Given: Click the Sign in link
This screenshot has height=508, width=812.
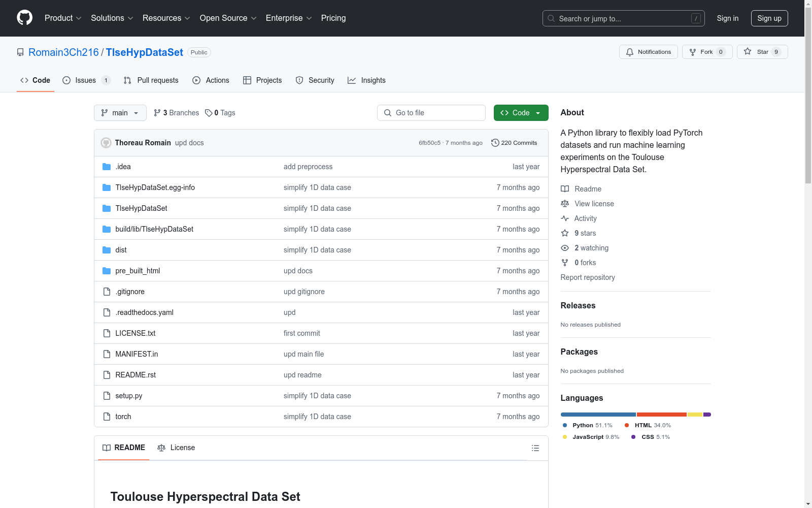Looking at the screenshot, I should 728,18.
